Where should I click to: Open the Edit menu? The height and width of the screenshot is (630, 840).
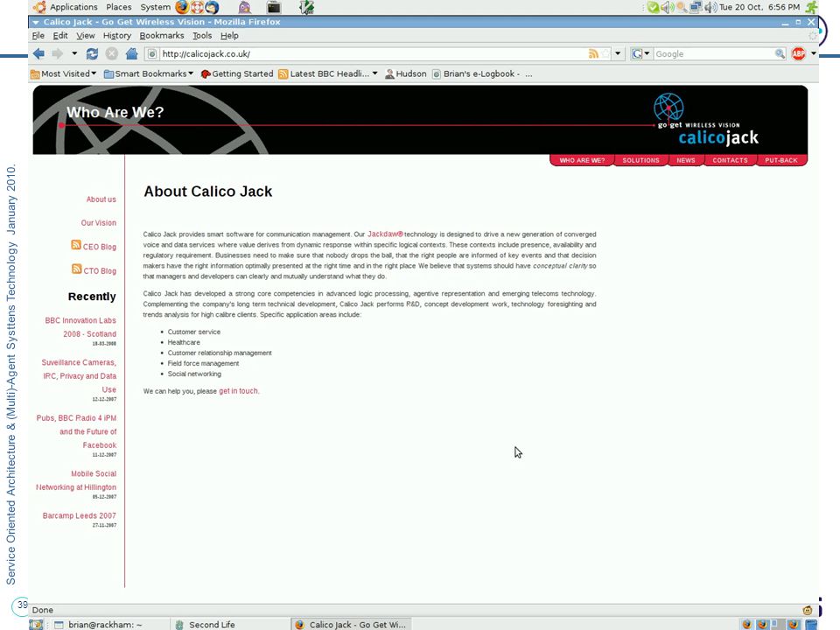click(60, 35)
